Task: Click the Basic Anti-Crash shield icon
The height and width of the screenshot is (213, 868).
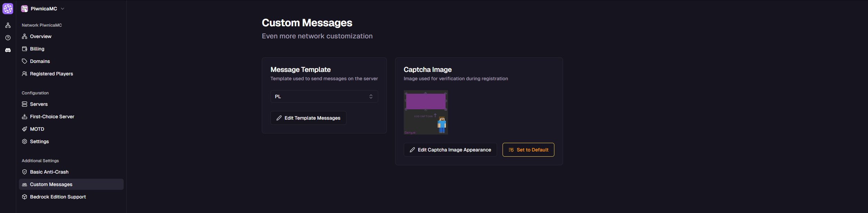Action: (x=25, y=172)
